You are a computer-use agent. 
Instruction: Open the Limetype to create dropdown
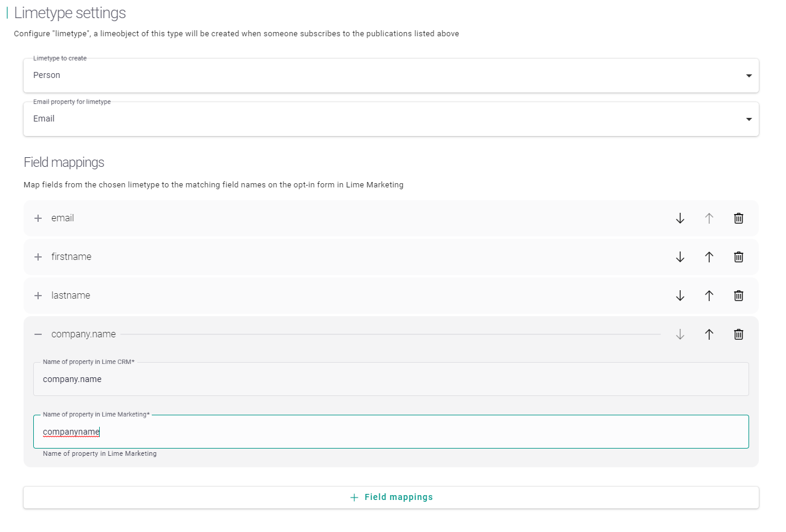point(749,75)
